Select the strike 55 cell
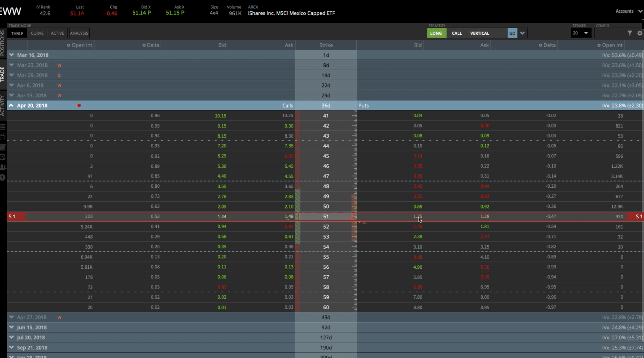The height and width of the screenshot is (358, 644). tap(326, 257)
